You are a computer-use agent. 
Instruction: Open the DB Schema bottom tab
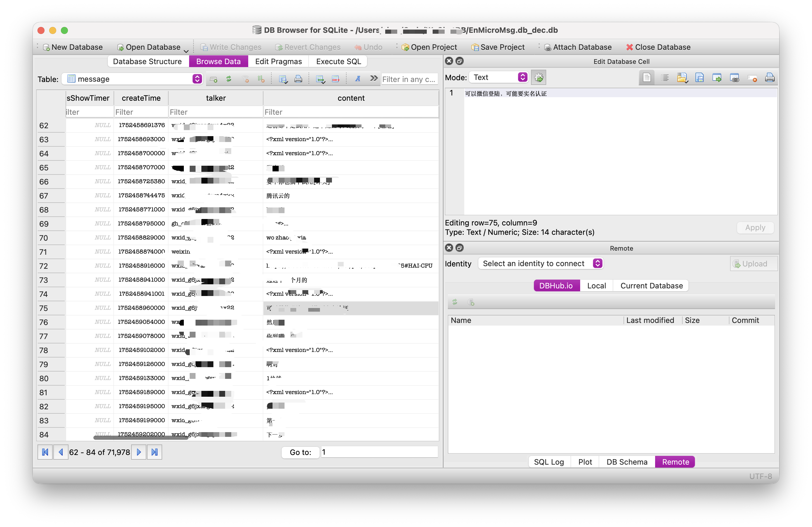point(626,462)
